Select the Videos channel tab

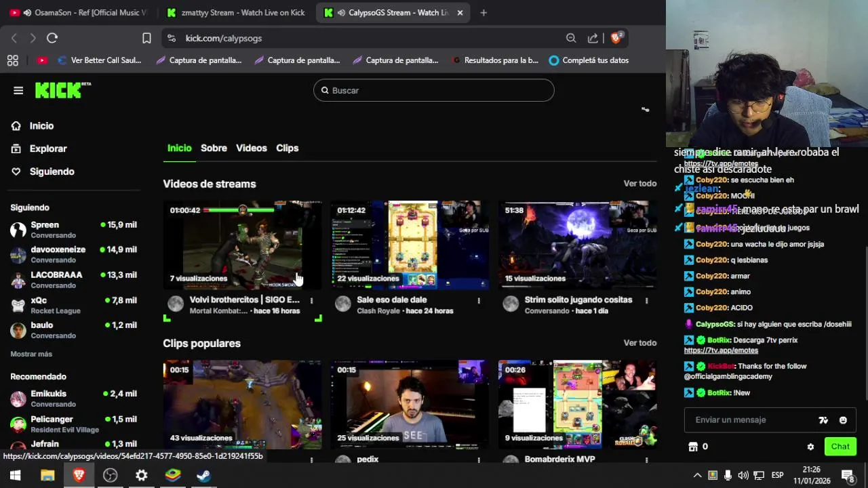click(x=252, y=148)
